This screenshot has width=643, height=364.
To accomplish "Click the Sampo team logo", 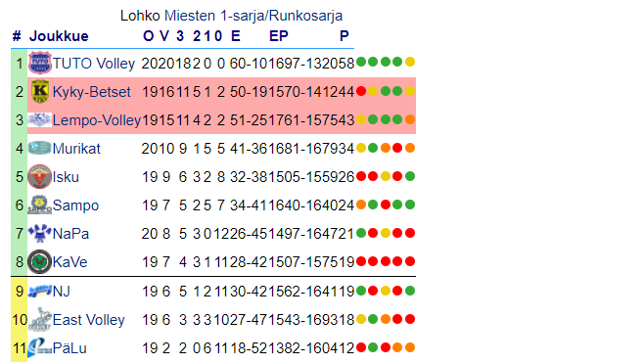I will pyautogui.click(x=40, y=205).
